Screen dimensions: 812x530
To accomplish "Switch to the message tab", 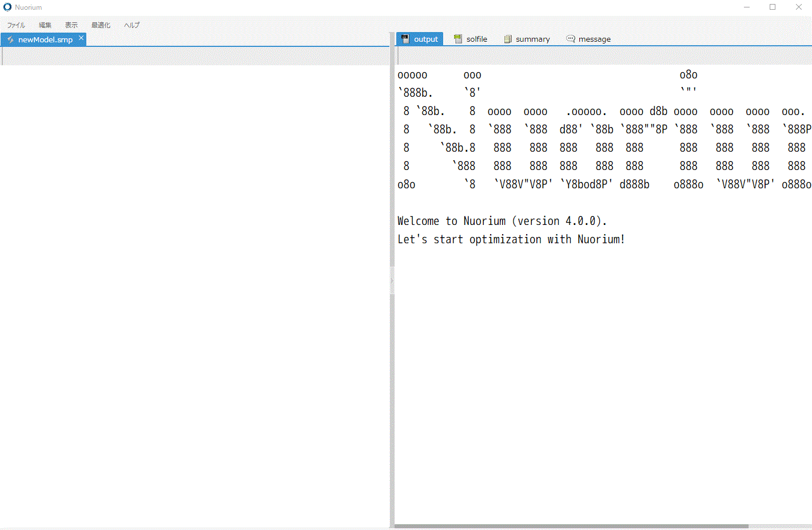I will coord(588,39).
